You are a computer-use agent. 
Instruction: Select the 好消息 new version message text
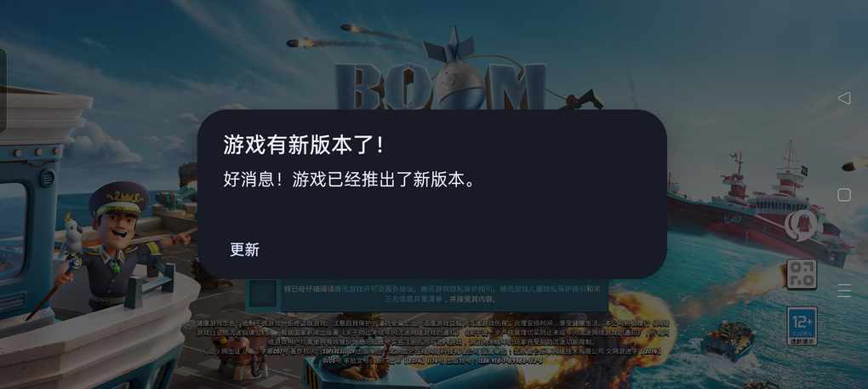(349, 180)
